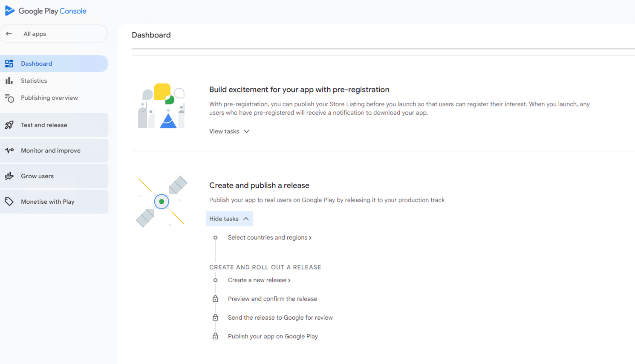This screenshot has width=635, height=364.
Task: Click the Publishing overview clock icon
Action: pos(9,98)
